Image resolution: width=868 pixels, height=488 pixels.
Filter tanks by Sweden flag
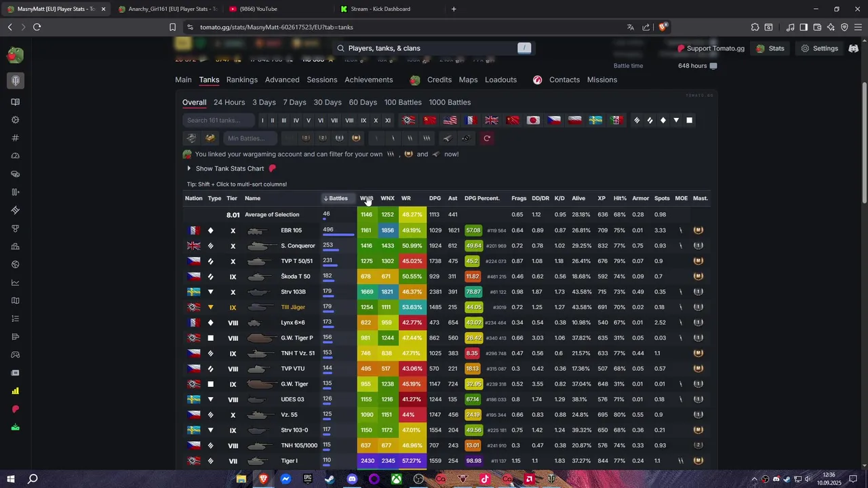coord(595,120)
